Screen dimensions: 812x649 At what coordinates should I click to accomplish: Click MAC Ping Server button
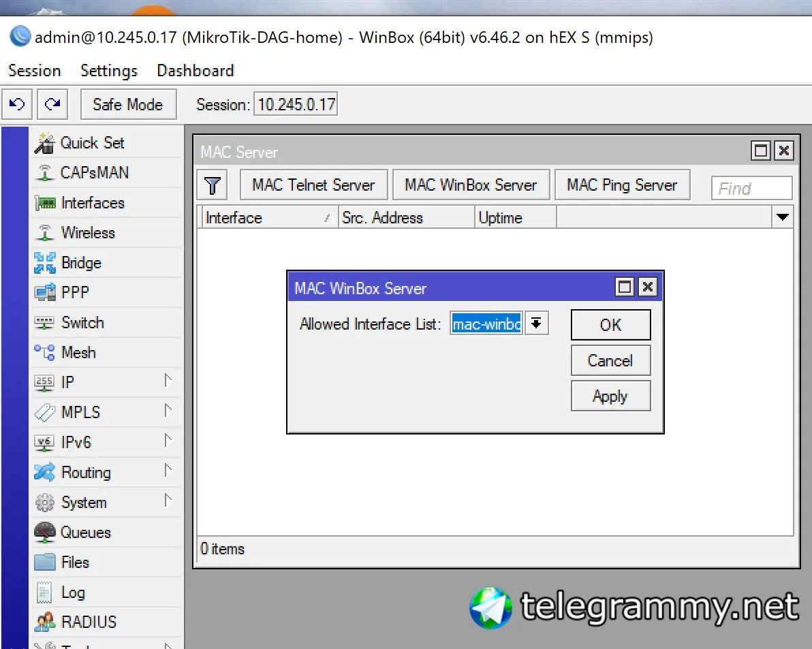click(622, 185)
